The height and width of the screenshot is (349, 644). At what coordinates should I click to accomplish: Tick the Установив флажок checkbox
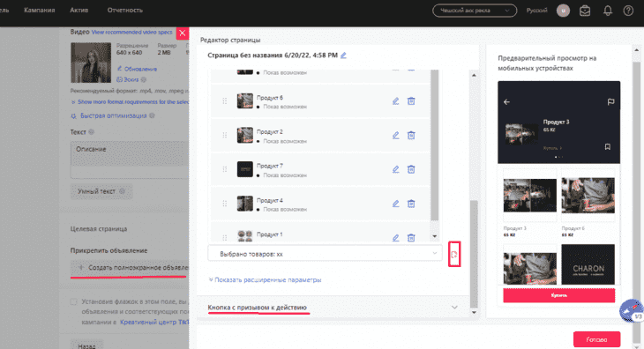click(73, 301)
